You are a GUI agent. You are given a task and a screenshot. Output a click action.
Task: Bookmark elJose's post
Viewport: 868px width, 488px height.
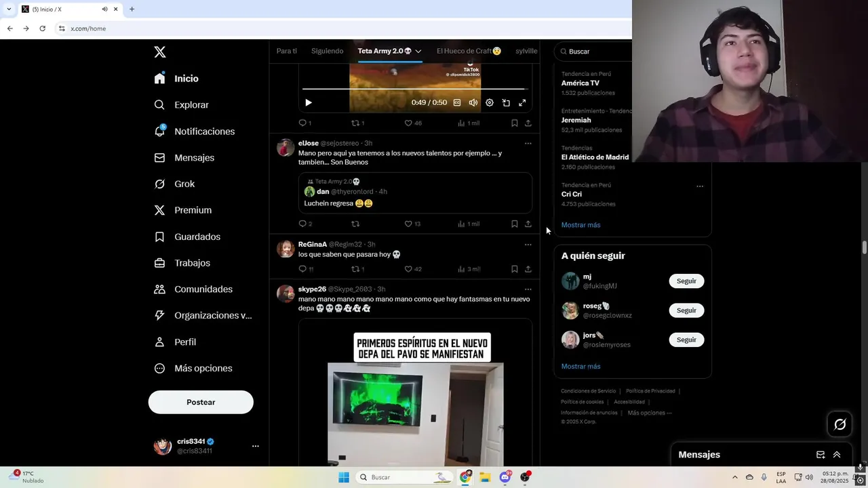tap(515, 224)
